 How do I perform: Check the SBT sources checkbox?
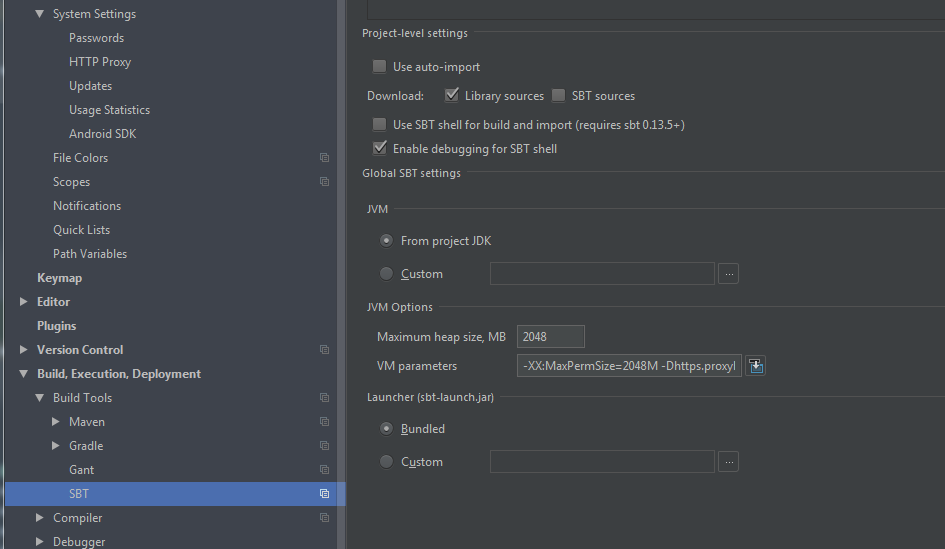coord(559,96)
